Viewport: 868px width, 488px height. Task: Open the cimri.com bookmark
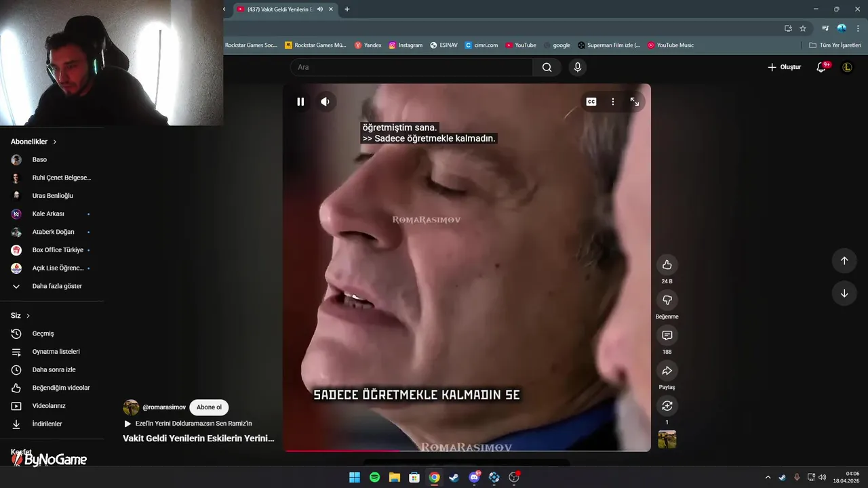point(481,45)
